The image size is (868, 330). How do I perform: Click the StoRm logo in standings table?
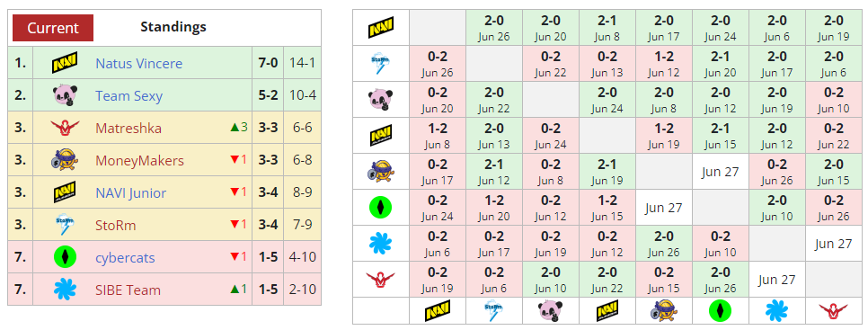coord(64,226)
